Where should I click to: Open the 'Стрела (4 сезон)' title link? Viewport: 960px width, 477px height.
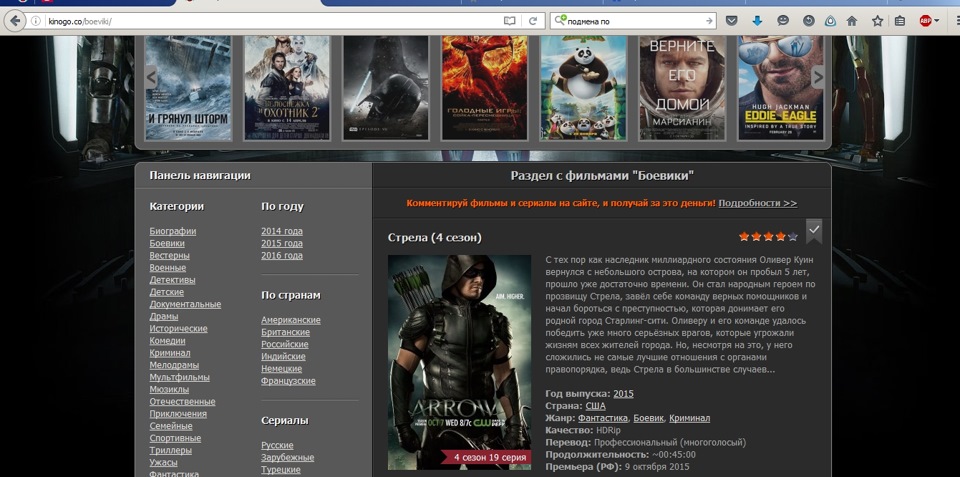435,237
